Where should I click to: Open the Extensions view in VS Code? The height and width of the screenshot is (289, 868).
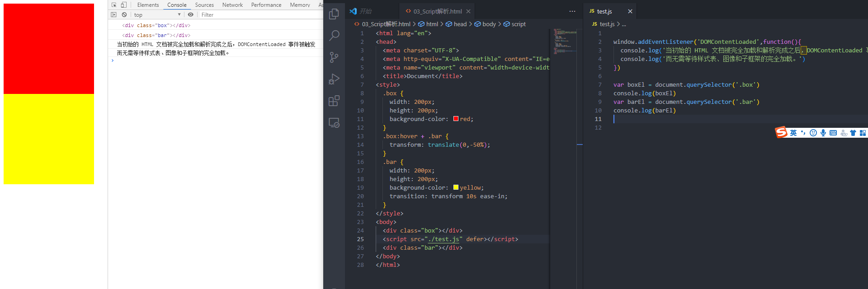pos(334,101)
